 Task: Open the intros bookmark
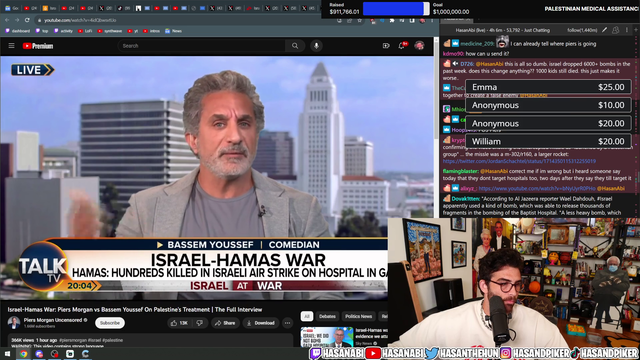pyautogui.click(x=151, y=31)
